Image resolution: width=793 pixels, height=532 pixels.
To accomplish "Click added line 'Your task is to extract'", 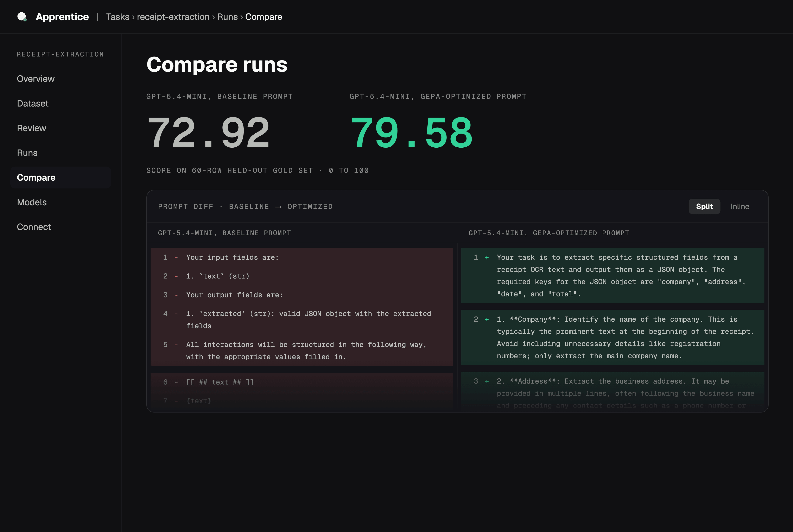I will point(613,276).
